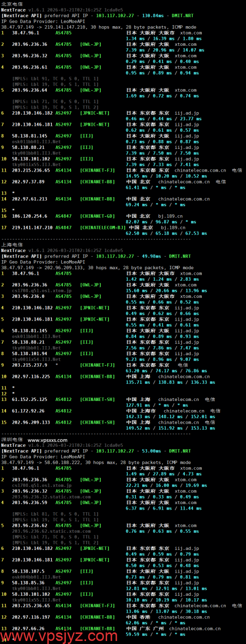
Task: Click hostname 'tky001ix54.IIJ.Net'
Action: click(36, 359)
